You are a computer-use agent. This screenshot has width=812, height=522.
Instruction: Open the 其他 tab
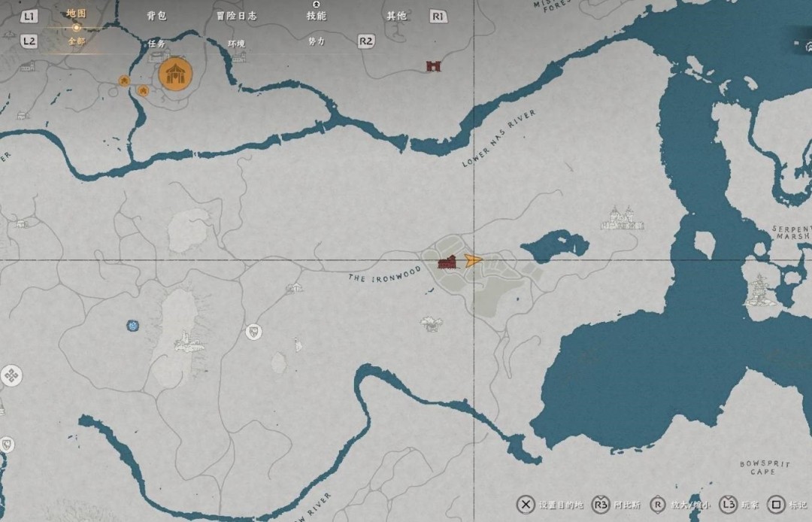(x=396, y=16)
